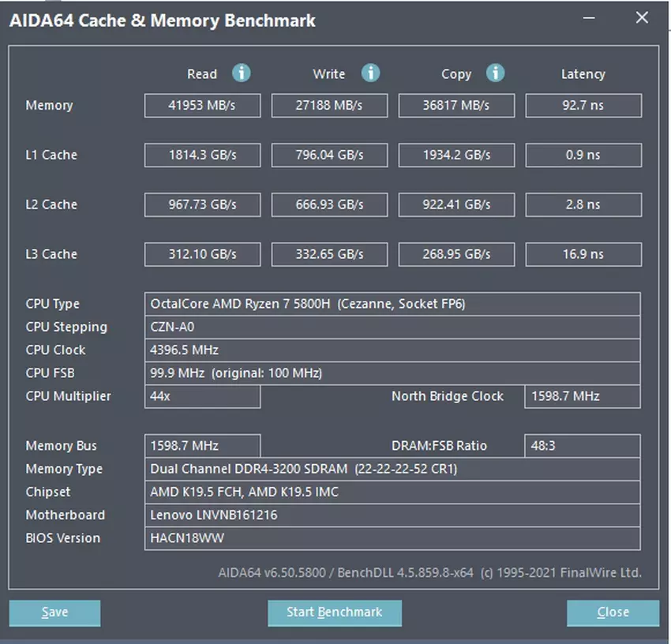Close the window using the title bar X
The width and height of the screenshot is (671, 644).
click(x=642, y=18)
